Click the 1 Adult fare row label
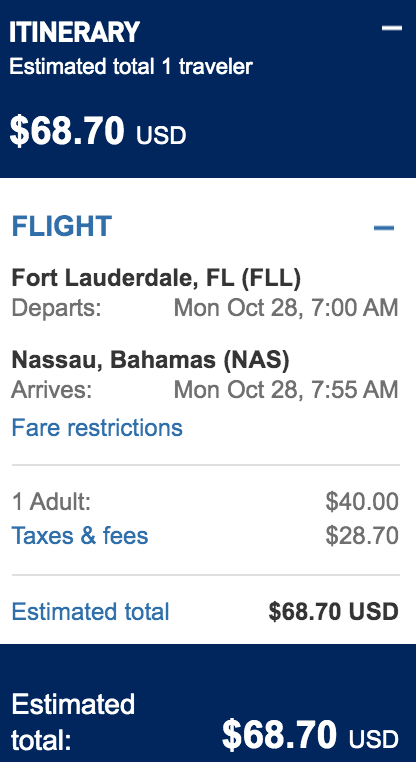 pyautogui.click(x=51, y=502)
